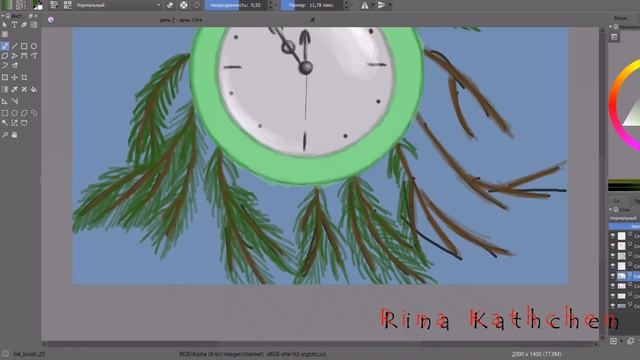Select the Pan hand tool

coord(14,135)
